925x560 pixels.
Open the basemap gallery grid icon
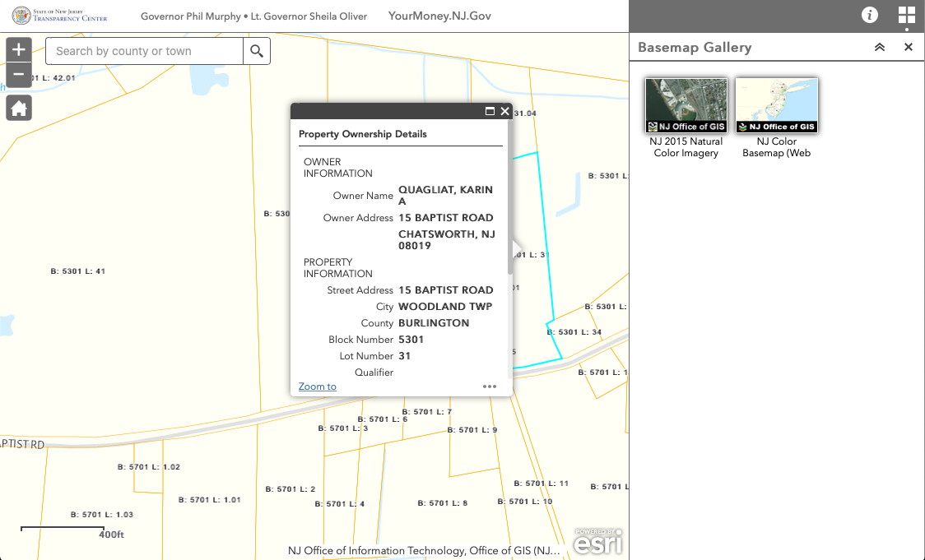pyautogui.click(x=906, y=16)
